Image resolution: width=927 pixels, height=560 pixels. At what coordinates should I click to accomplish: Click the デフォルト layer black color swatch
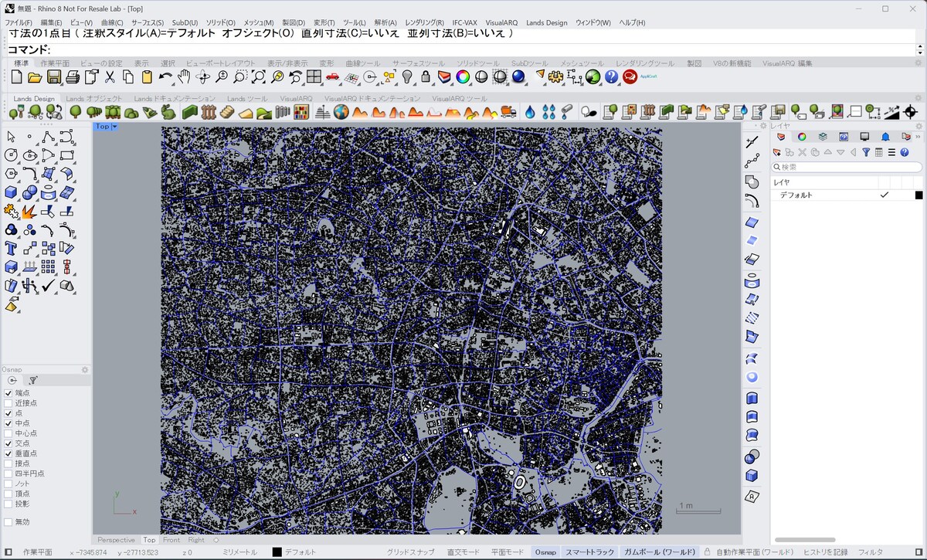(x=919, y=195)
